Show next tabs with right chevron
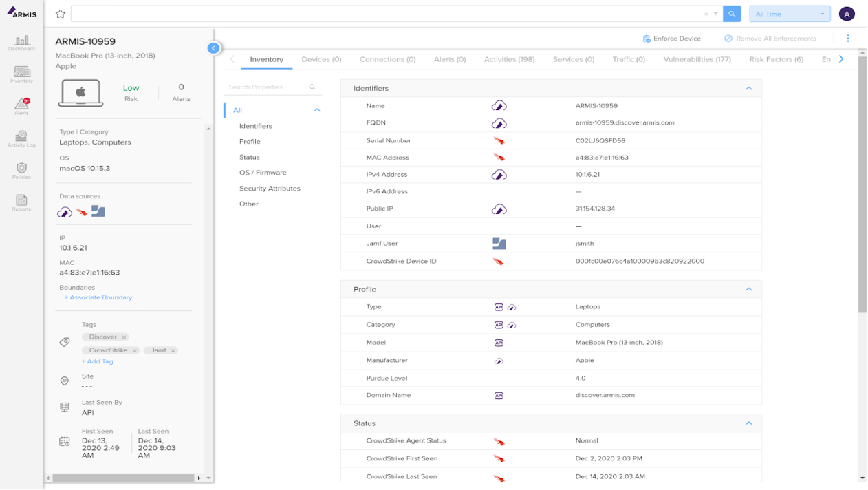Image resolution: width=868 pixels, height=490 pixels. click(841, 59)
